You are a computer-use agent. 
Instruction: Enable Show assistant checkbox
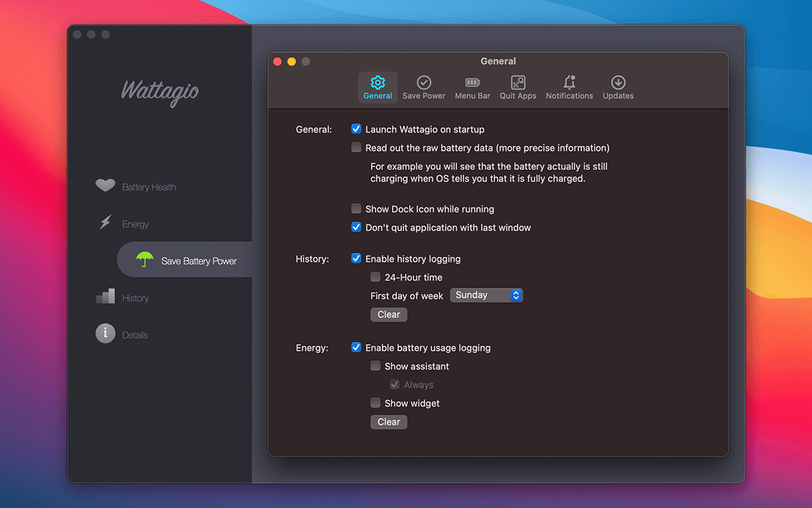coord(376,366)
